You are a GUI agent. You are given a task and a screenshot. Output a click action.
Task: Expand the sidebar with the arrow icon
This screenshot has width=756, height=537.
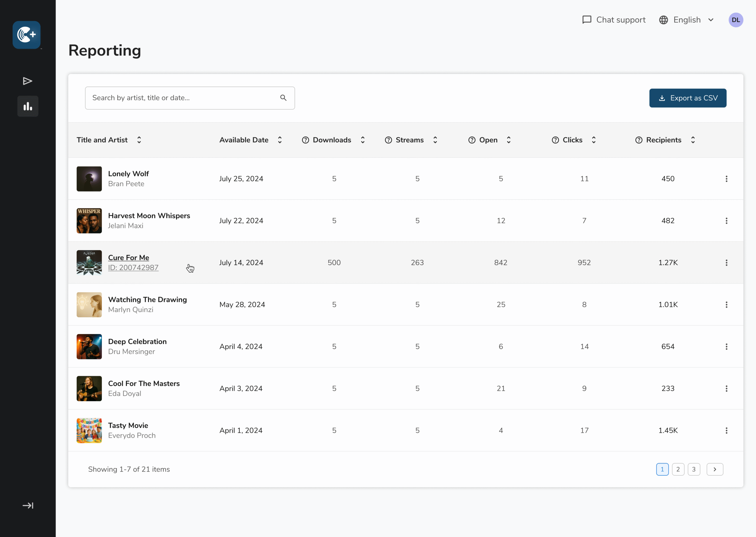tap(28, 505)
